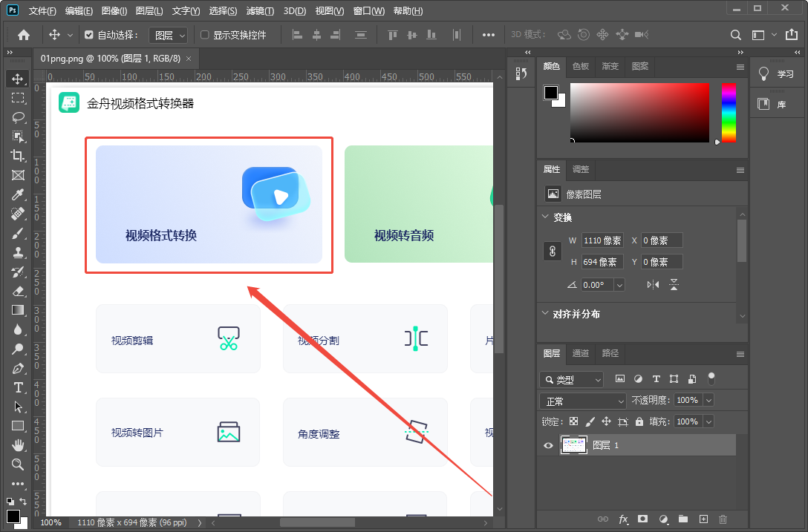Toggle lock image pixels
808x532 pixels.
[590, 421]
